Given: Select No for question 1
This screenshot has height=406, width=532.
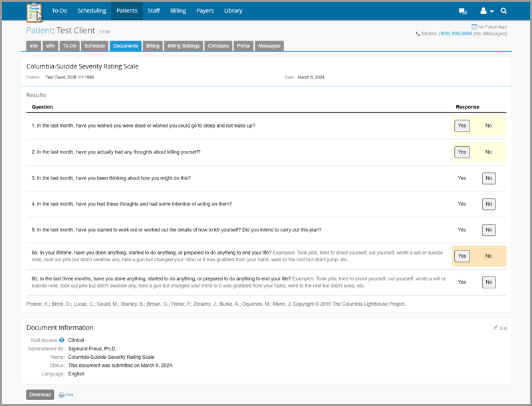Looking at the screenshot, I should (489, 126).
